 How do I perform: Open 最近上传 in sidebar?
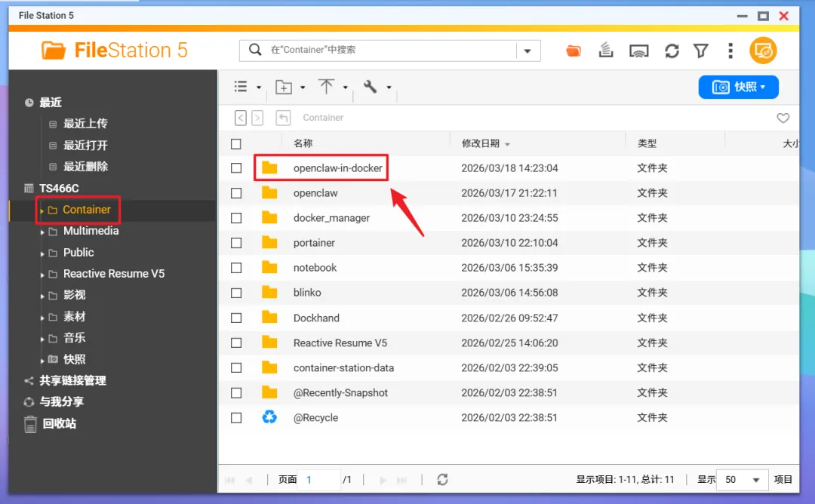click(x=85, y=124)
